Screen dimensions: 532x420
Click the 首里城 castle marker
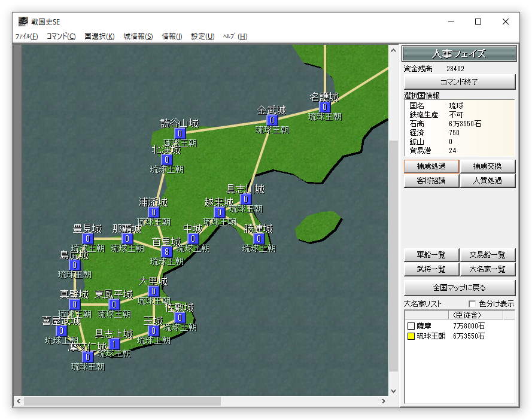click(167, 252)
